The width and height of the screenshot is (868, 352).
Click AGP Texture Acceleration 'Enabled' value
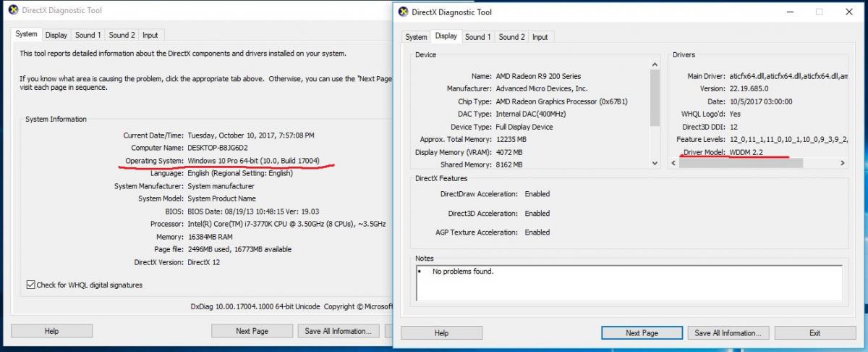pos(537,232)
